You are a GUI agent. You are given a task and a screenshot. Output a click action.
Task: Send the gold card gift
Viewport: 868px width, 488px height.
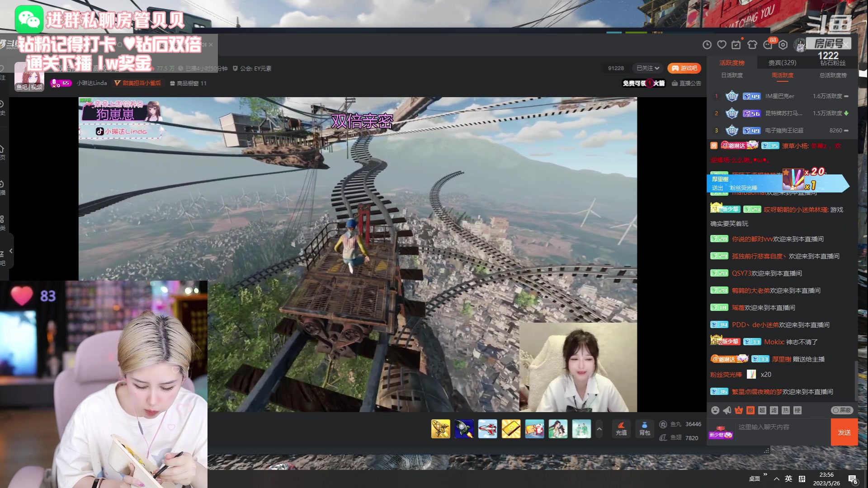pos(511,429)
